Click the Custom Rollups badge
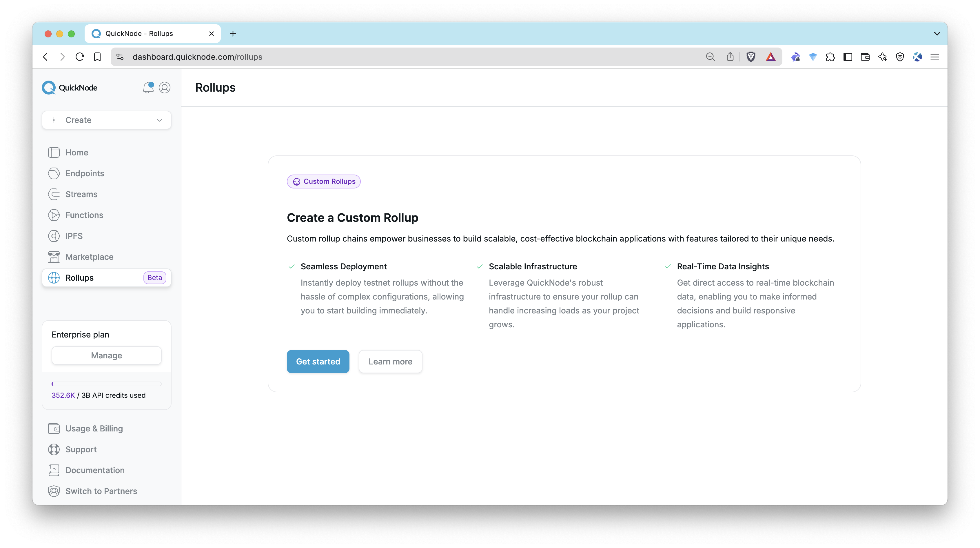The image size is (980, 548). (x=324, y=182)
